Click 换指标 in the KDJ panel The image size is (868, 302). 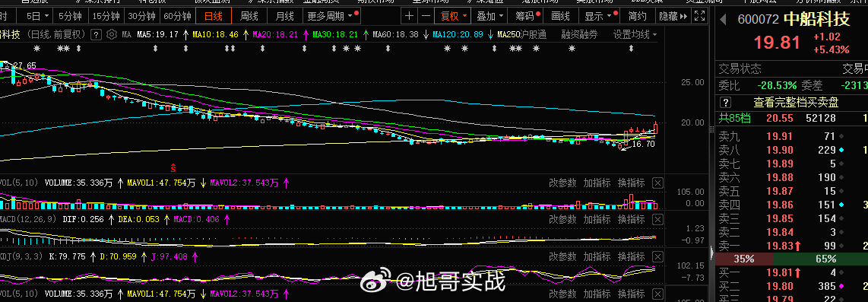point(631,256)
